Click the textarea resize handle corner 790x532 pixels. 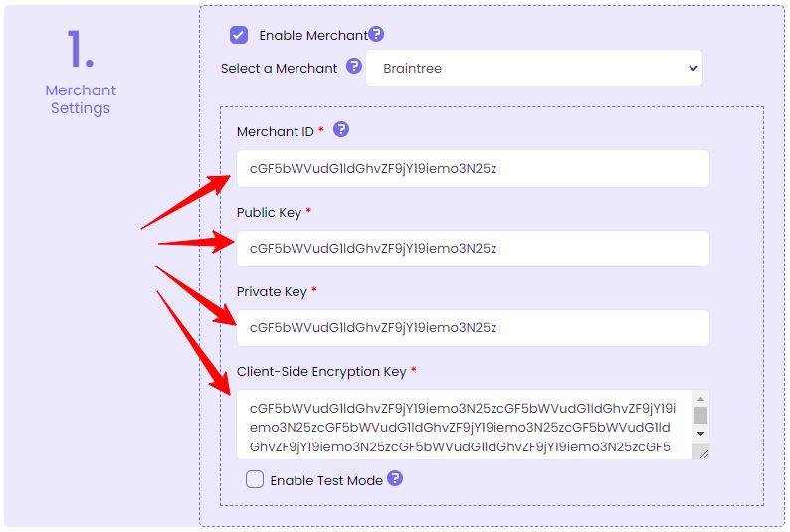tap(703, 452)
